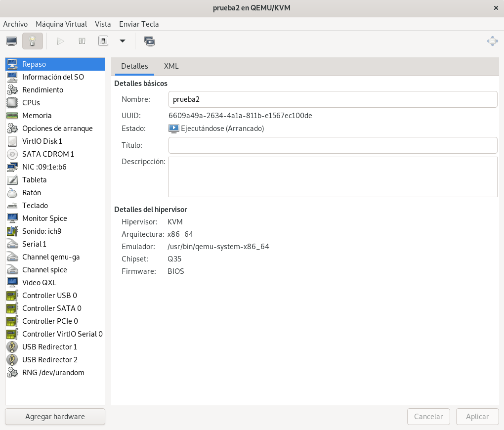Select Controller PCIe 0
The height and width of the screenshot is (430, 504).
click(x=55, y=321)
